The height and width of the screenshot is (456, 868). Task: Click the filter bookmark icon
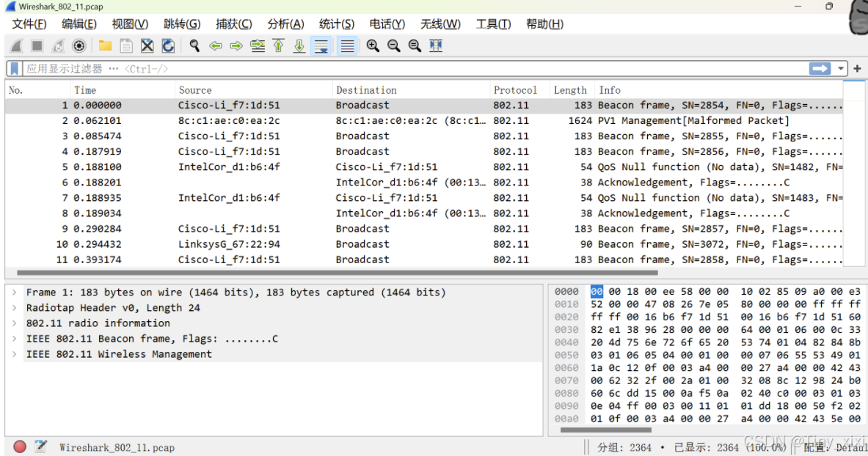(15, 69)
